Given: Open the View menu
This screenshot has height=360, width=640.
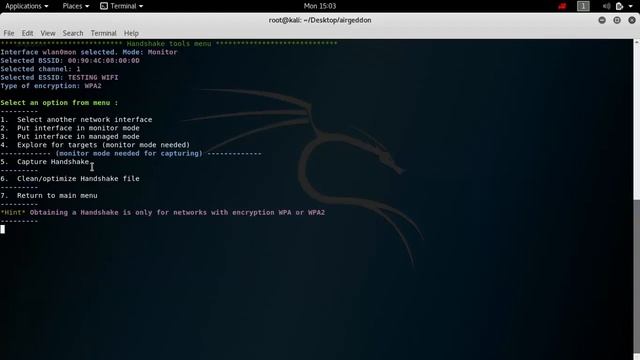Looking at the screenshot, I should pyautogui.click(x=48, y=33).
